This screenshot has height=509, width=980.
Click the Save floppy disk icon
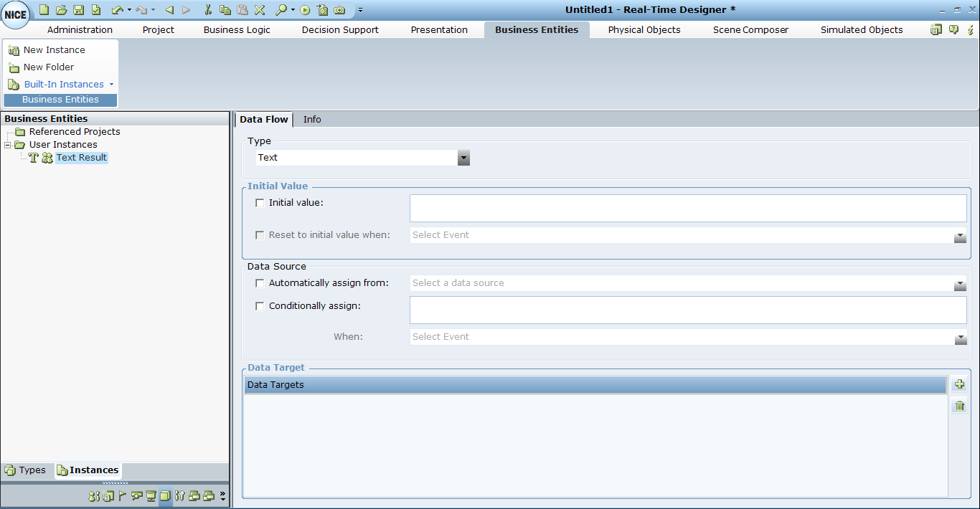pos(78,10)
